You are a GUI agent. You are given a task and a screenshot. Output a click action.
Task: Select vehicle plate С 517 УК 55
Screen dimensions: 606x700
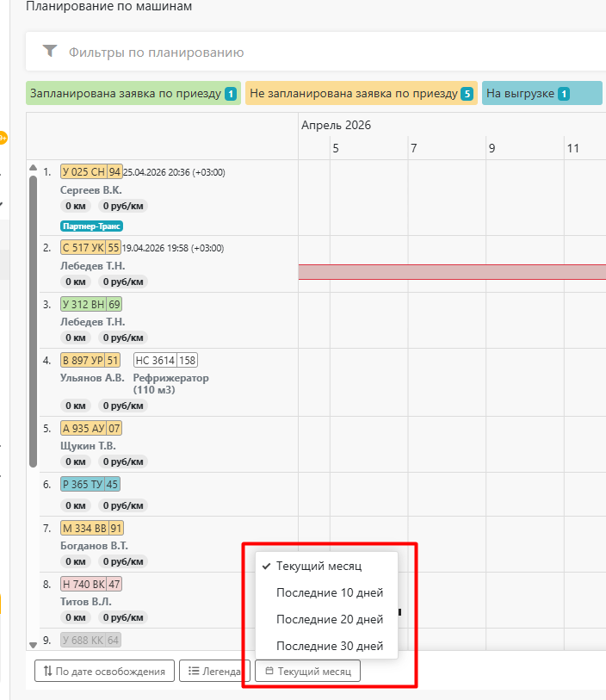click(x=90, y=248)
